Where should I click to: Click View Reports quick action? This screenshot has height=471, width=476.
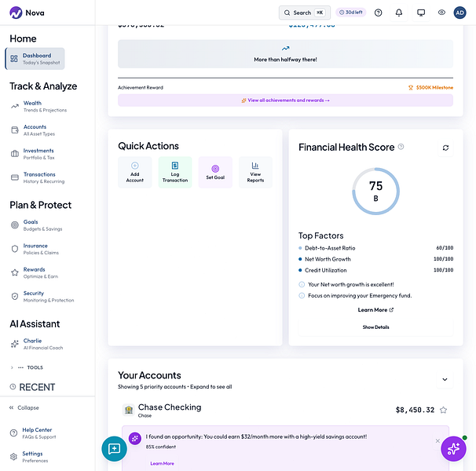click(255, 173)
